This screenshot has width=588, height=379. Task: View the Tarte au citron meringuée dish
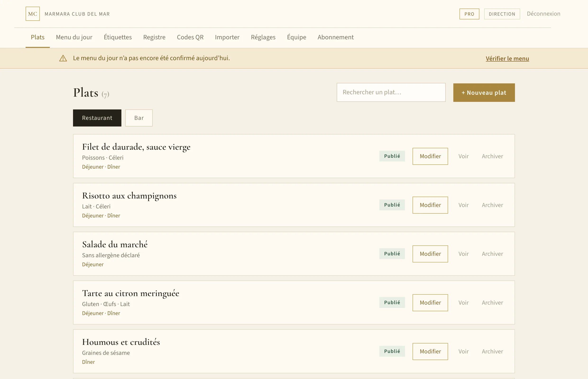point(464,303)
